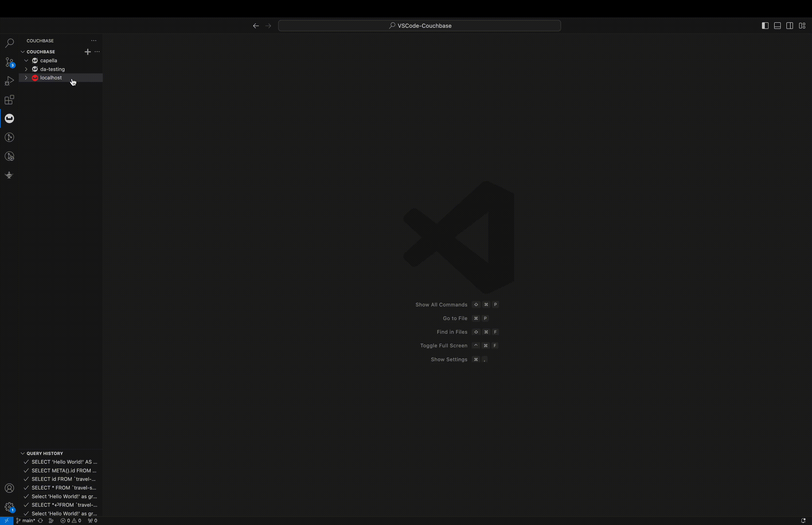Click the VSCode-Couchbase command center search box
The image size is (812, 525).
point(419,26)
